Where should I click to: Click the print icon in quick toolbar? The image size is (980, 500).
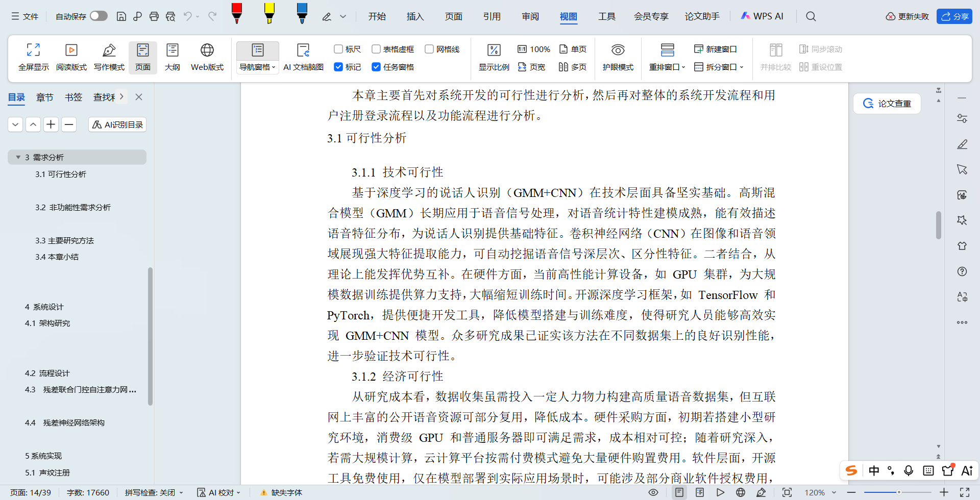coord(154,16)
